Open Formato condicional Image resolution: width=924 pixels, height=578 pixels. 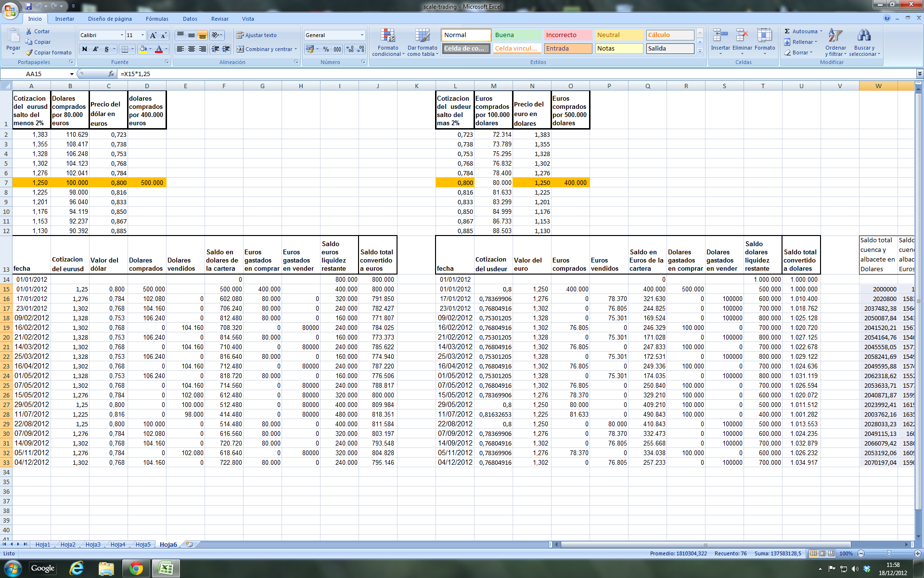coord(388,42)
